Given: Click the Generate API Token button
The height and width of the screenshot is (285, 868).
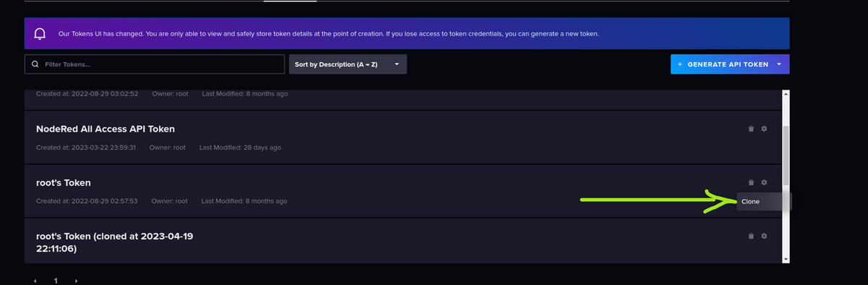Looking at the screenshot, I should pyautogui.click(x=722, y=64).
